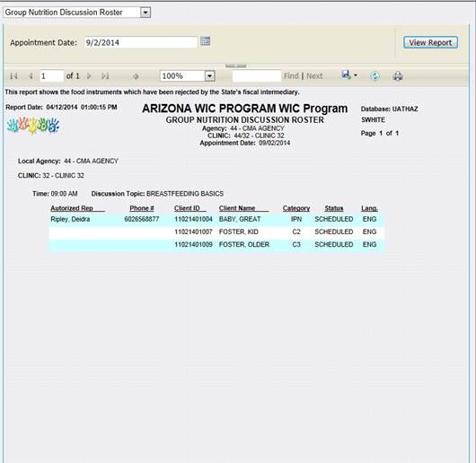The image size is (476, 463).
Task: Go to first page of report
Action: pos(13,75)
